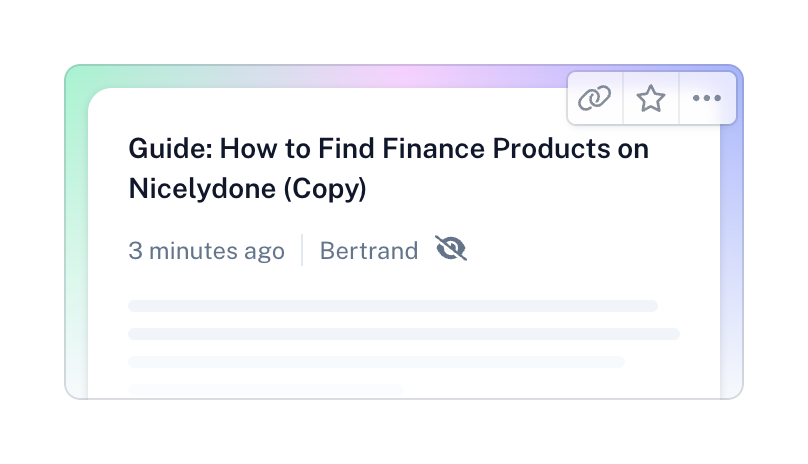Viewport: 808px width, 464px height.
Task: Open the three-dot more options menu
Action: pos(707,98)
